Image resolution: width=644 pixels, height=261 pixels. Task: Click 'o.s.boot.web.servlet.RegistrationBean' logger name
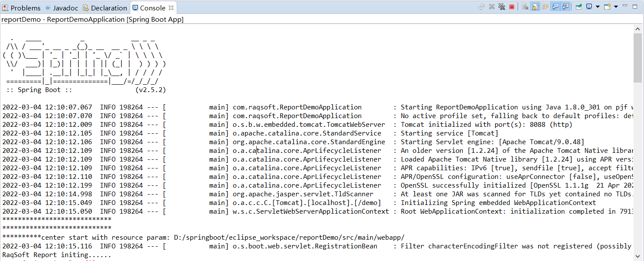305,246
